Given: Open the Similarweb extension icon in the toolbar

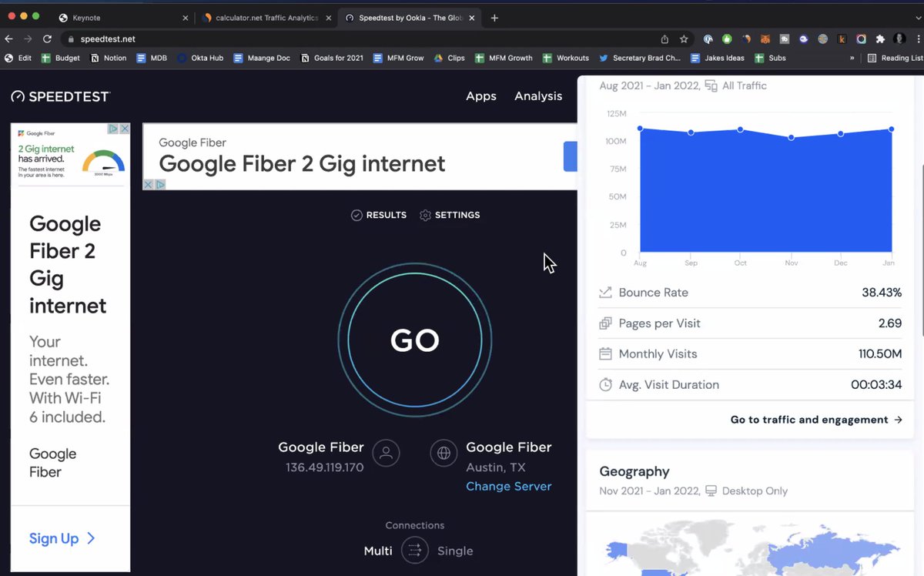Looking at the screenshot, I should point(746,39).
